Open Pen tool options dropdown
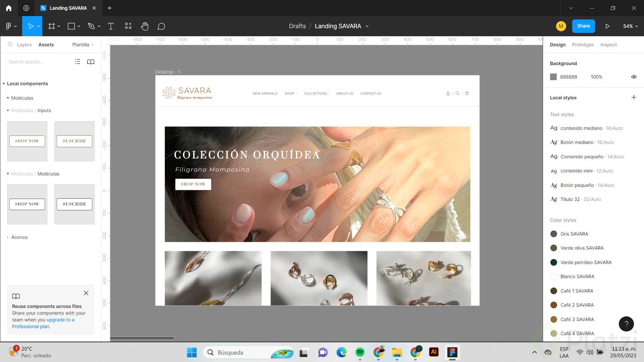This screenshot has height=362, width=644. click(x=99, y=26)
